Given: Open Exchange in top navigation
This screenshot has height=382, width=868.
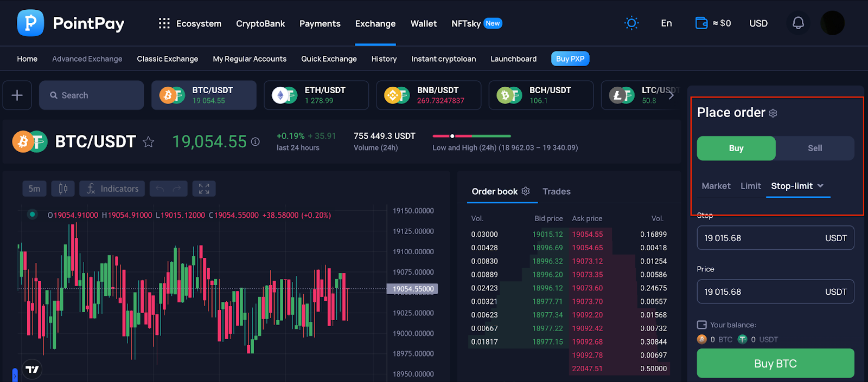Looking at the screenshot, I should point(375,23).
